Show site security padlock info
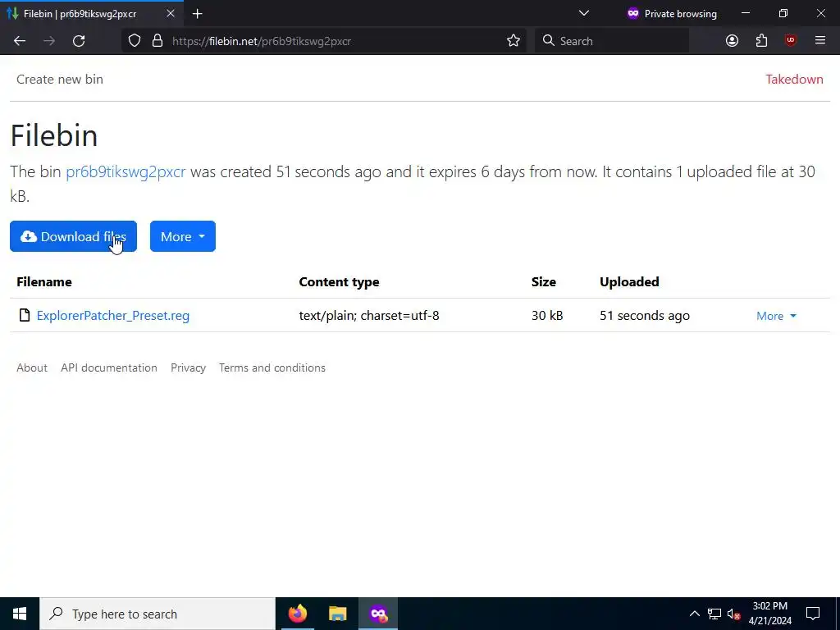Image resolution: width=840 pixels, height=630 pixels. click(x=157, y=41)
